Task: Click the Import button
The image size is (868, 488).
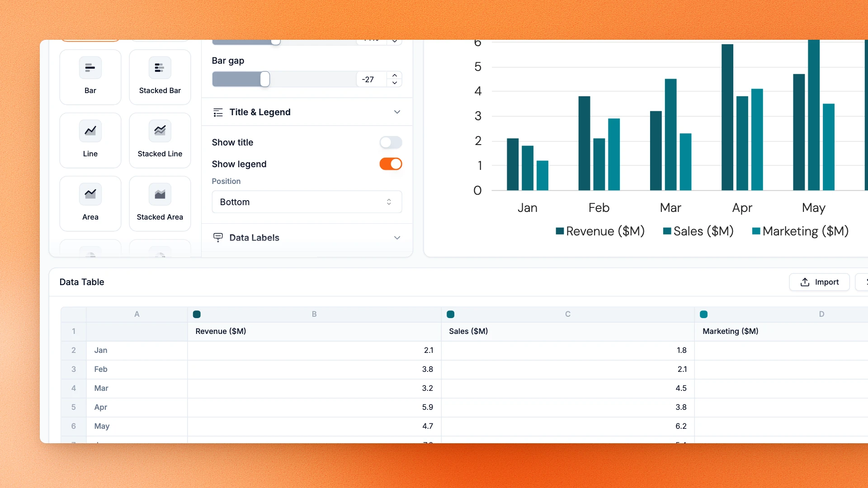Action: [x=819, y=282]
